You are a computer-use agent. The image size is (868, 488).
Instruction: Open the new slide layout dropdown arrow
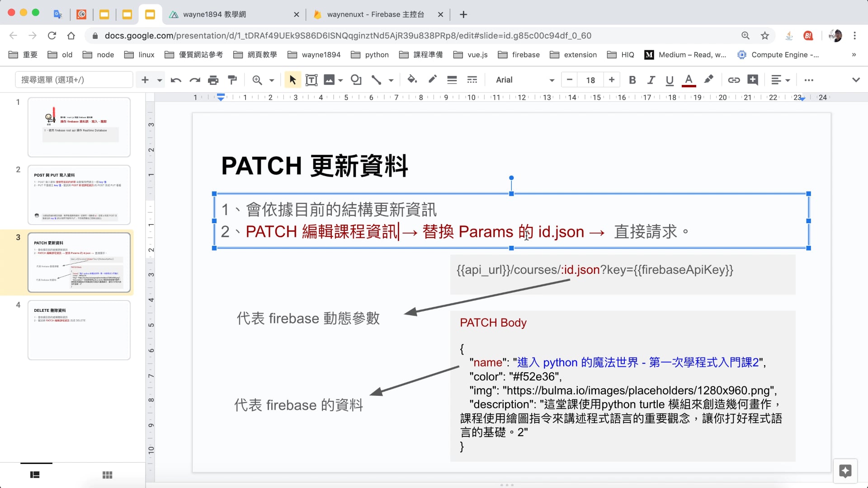[x=160, y=80]
